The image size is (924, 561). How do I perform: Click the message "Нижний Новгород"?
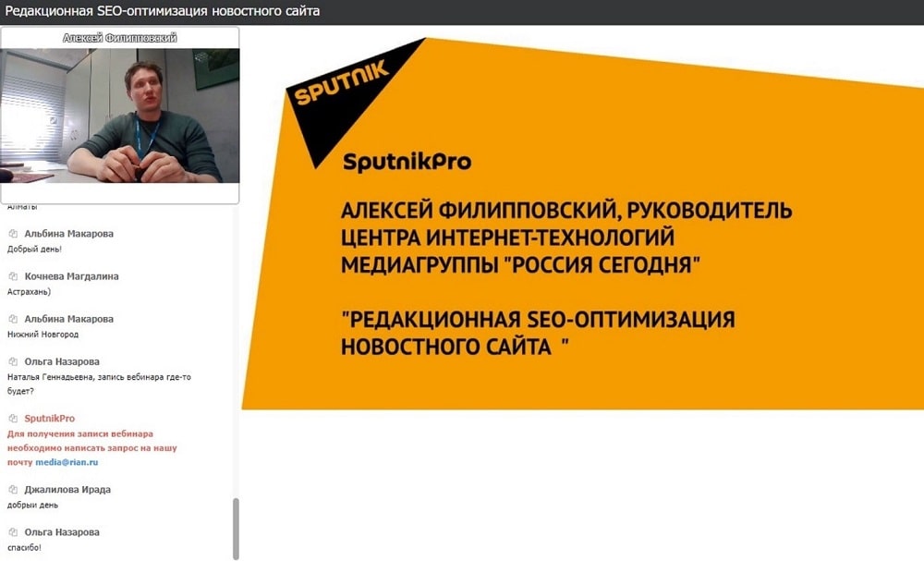43,335
